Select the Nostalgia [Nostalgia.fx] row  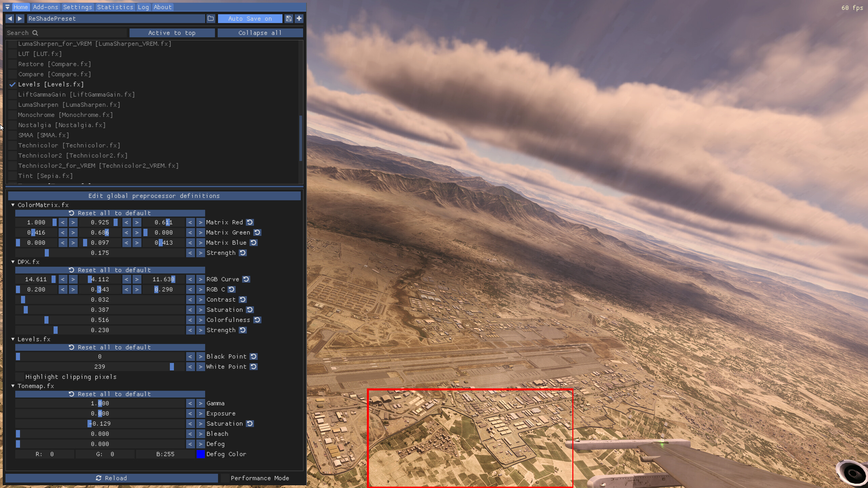click(x=62, y=125)
